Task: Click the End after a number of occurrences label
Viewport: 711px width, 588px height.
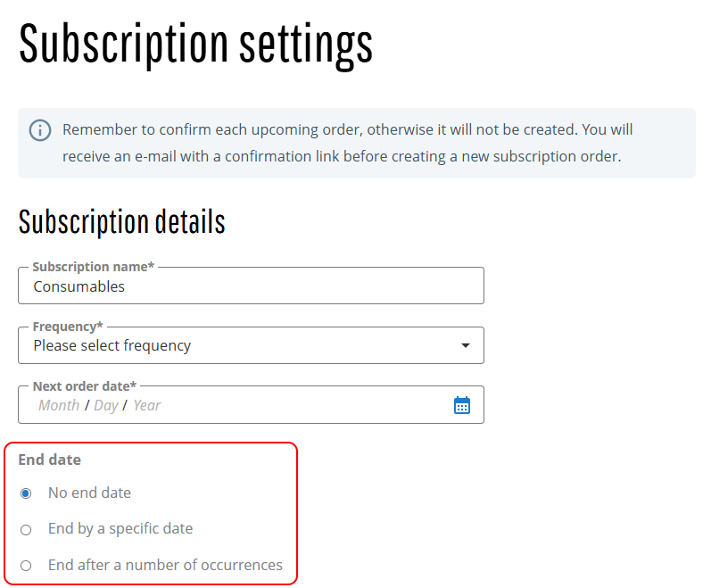Action: click(x=166, y=565)
